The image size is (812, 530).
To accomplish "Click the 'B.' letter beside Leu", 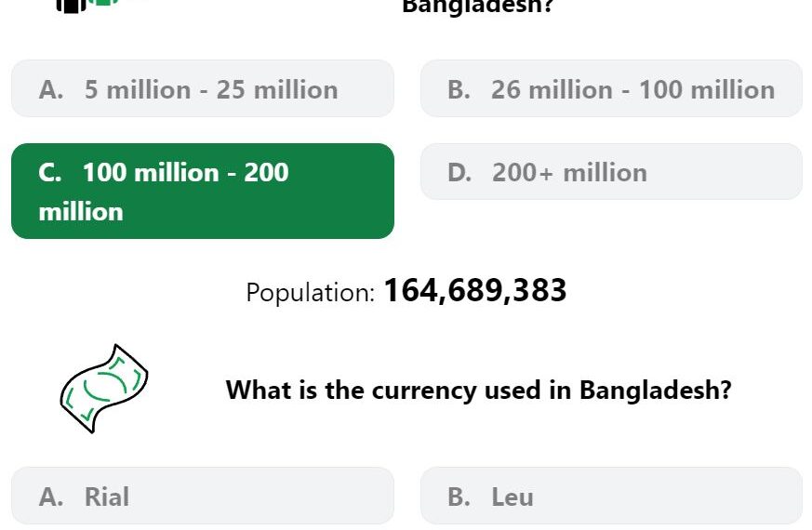I will click(459, 497).
